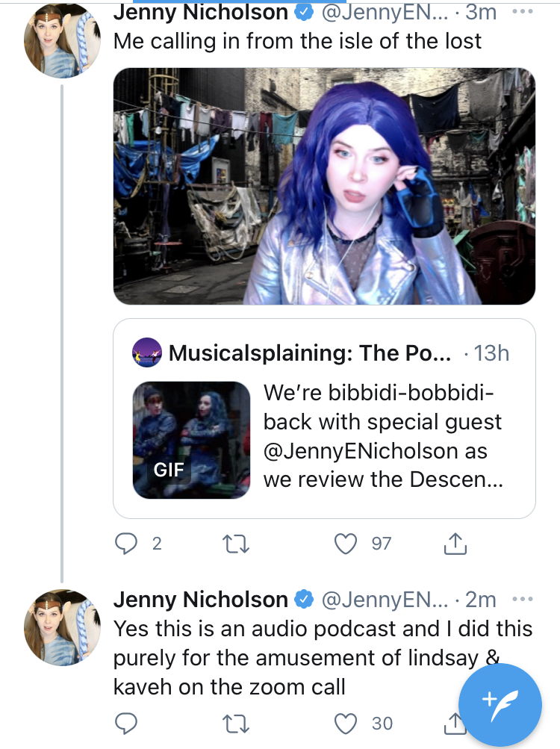Play the GIF in the quoted tweet

pyautogui.click(x=191, y=440)
